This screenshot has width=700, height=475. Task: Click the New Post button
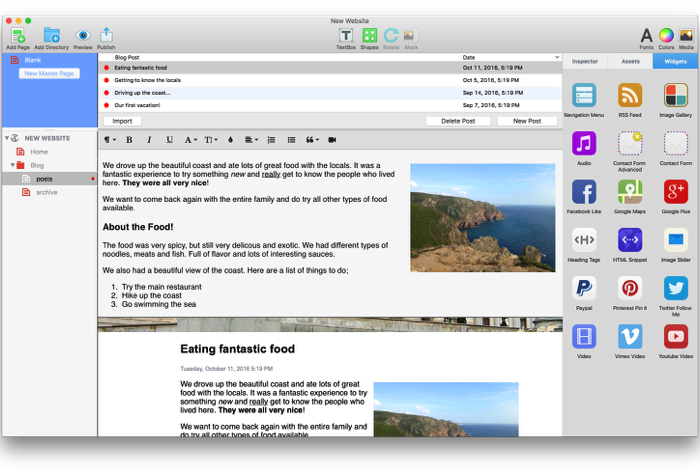point(527,121)
